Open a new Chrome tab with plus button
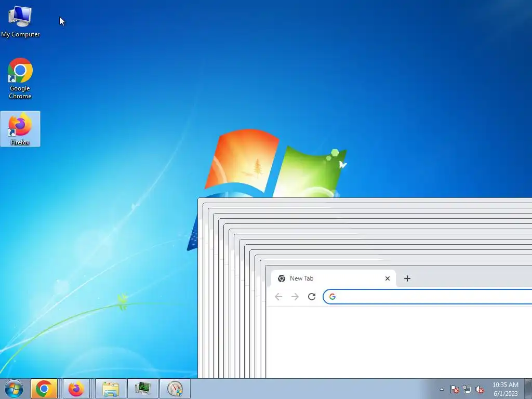532x399 pixels. pos(407,278)
